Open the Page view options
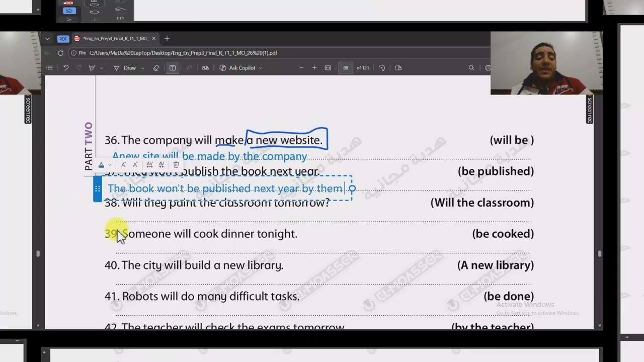The image size is (644, 362). pos(398,68)
